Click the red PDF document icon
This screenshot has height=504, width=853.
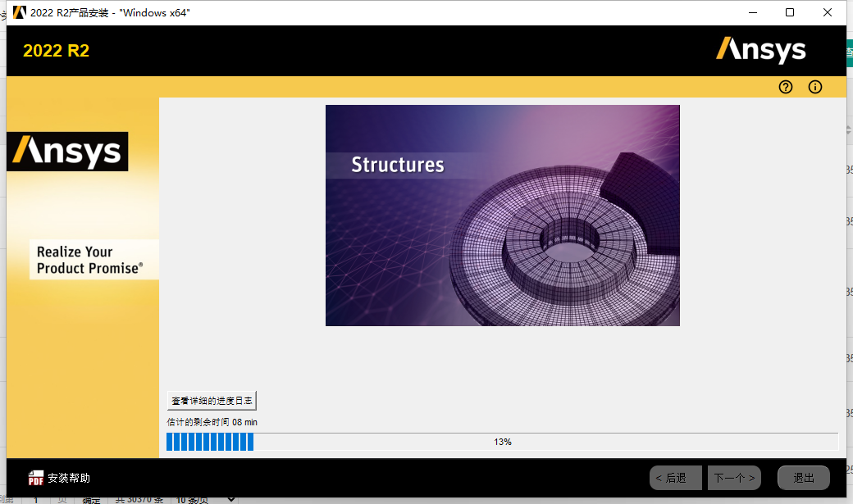pos(36,477)
